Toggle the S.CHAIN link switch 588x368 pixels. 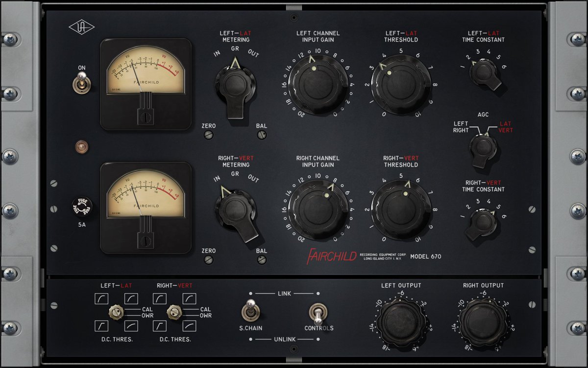251,309
